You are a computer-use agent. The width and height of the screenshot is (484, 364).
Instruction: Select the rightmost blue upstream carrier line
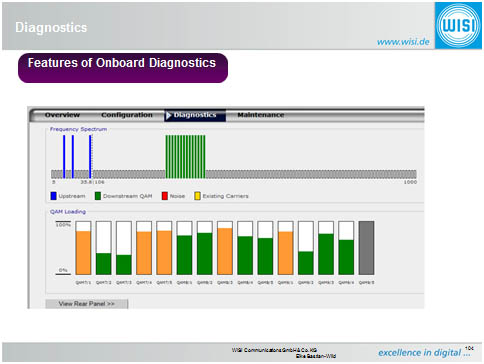point(90,157)
